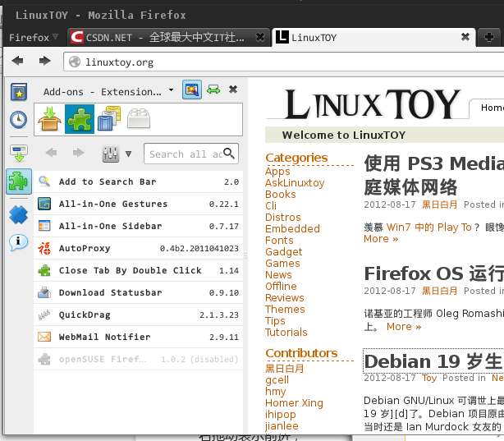Select the WebMail Notifier extension row
The height and width of the screenshot is (441, 504).
138,337
